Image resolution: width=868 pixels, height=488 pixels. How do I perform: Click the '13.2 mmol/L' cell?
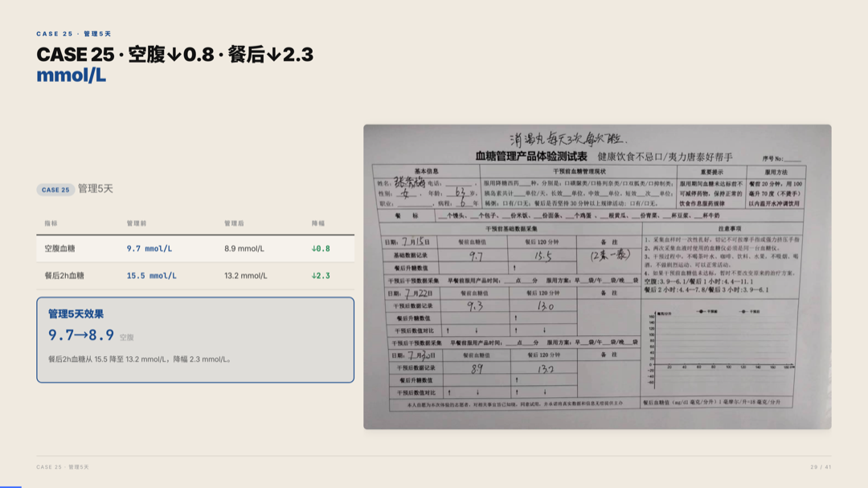point(246,275)
